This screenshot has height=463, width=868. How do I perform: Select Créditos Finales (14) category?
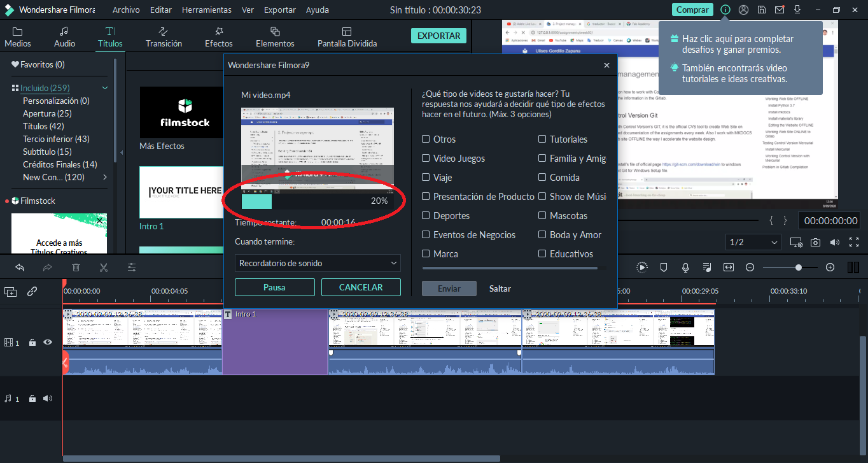[60, 164]
